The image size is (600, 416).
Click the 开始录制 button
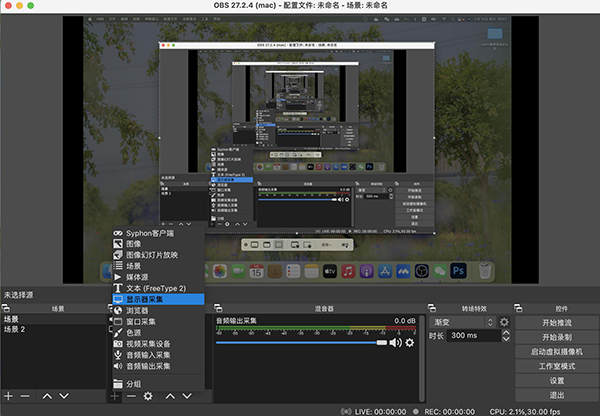[555, 337]
